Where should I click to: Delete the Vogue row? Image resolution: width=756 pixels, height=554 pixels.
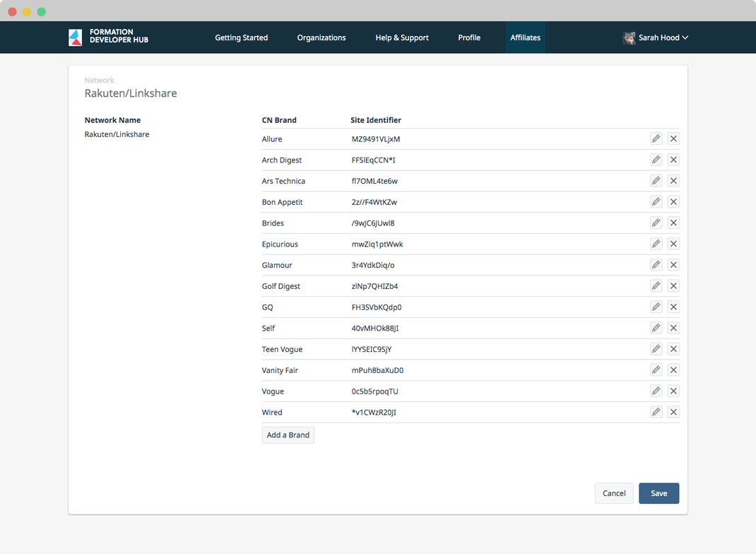pos(673,391)
